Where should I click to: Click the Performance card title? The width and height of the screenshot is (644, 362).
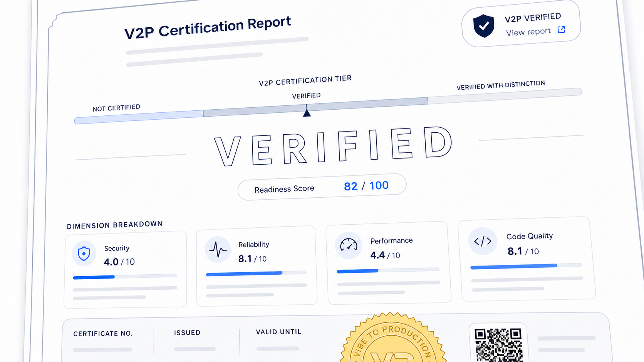point(391,240)
